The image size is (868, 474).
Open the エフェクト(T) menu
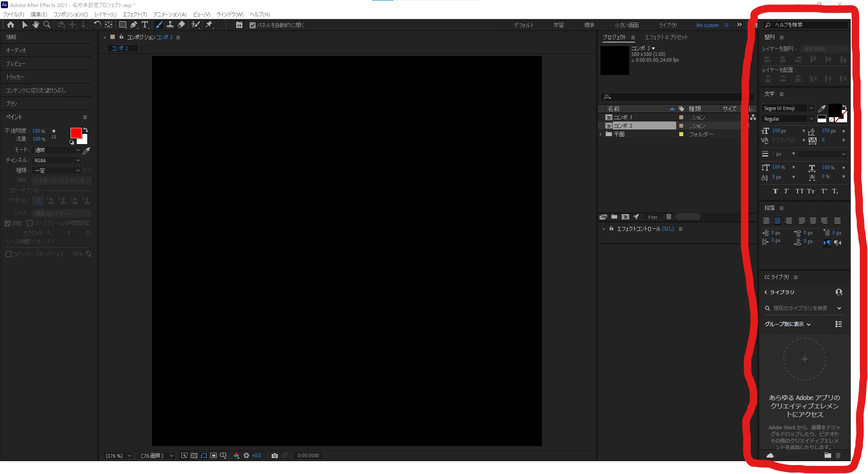pos(135,14)
